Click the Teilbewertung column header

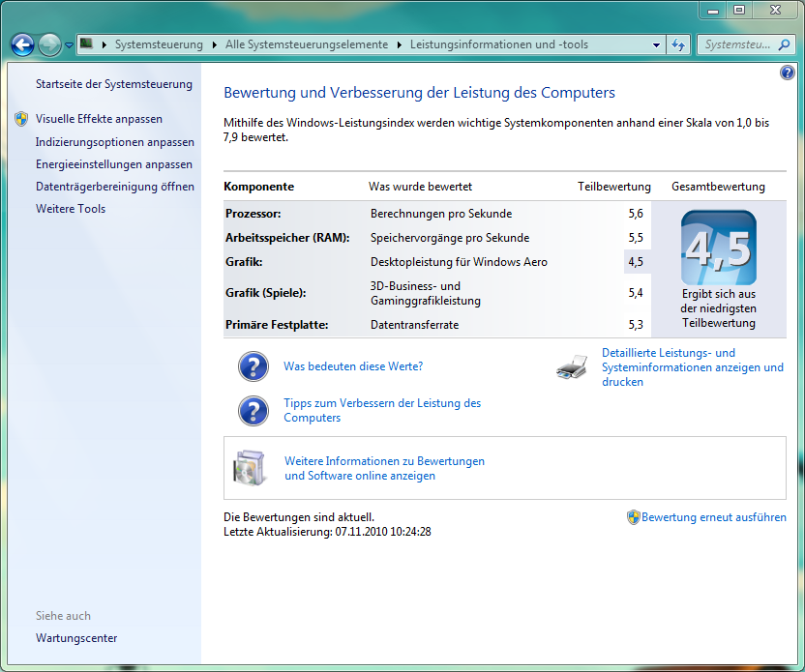point(614,187)
